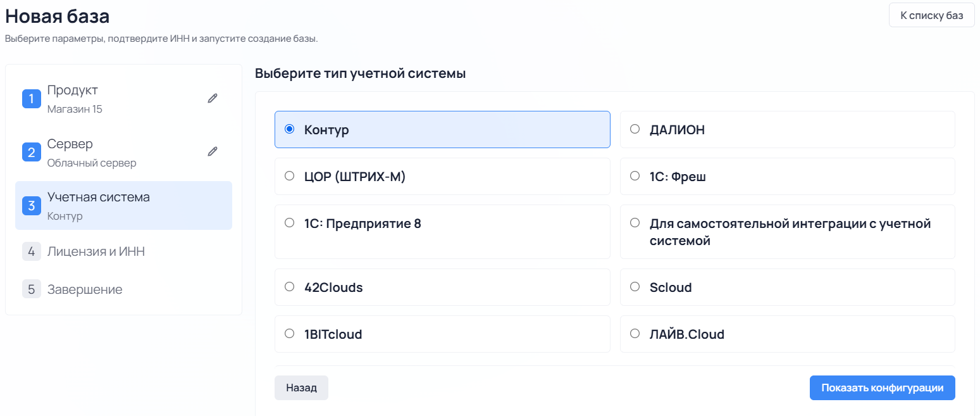Click step number 4 badge
This screenshot has width=980, height=416.
click(x=32, y=251)
